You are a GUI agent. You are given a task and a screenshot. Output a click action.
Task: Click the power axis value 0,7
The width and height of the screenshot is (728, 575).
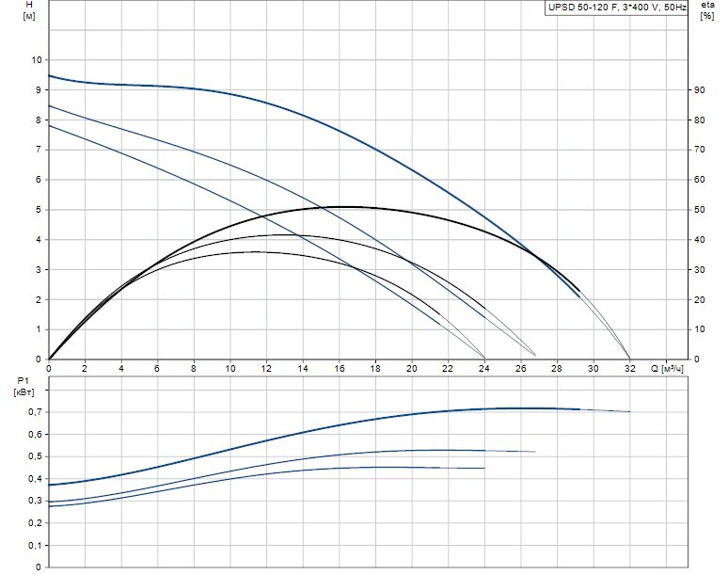click(36, 412)
